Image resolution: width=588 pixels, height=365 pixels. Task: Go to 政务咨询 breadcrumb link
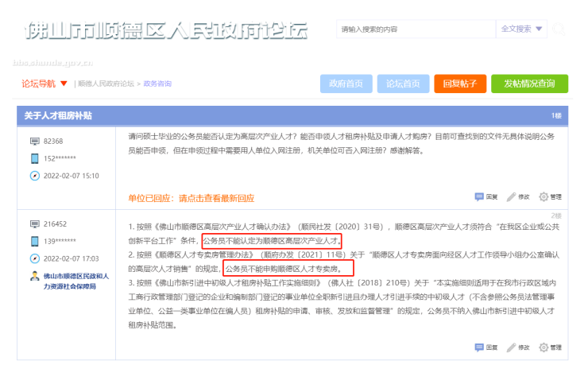pos(157,83)
